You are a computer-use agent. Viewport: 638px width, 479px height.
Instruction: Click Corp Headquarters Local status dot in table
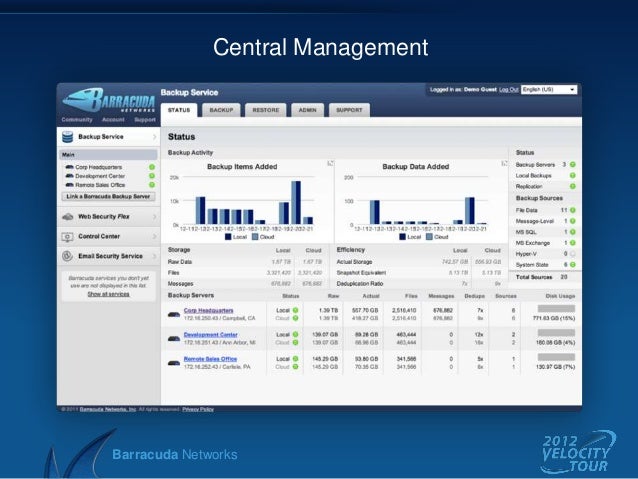pos(295,310)
